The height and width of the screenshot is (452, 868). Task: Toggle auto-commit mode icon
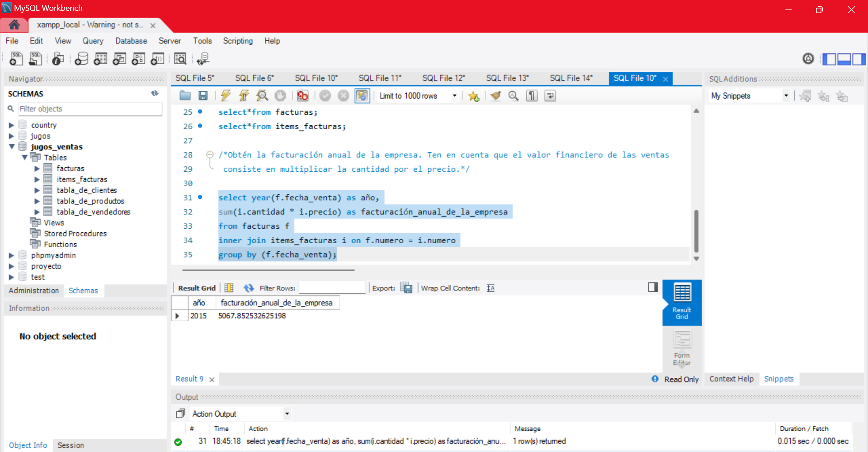pyautogui.click(x=362, y=96)
